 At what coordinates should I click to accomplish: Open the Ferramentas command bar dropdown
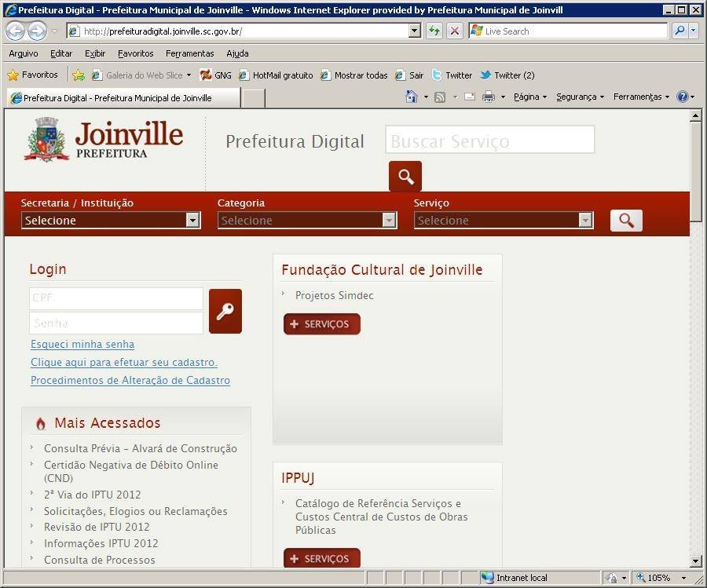[x=641, y=97]
